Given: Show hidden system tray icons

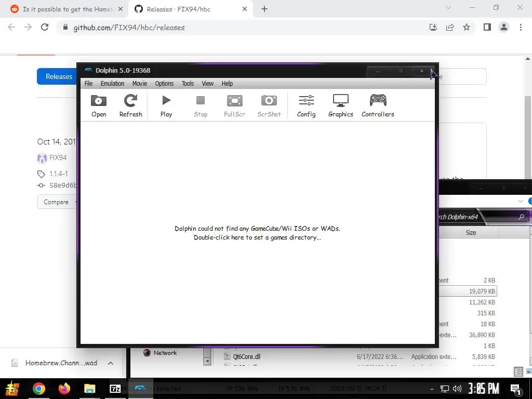Looking at the screenshot, I should coord(432,389).
